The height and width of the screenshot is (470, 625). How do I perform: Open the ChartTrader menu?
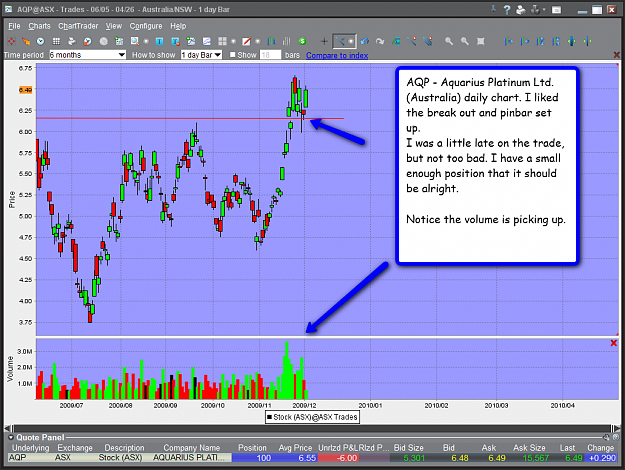tap(78, 26)
